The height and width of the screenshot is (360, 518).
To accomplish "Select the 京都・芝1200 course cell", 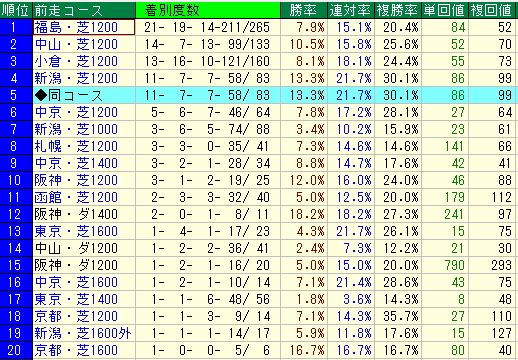I will (84, 316).
